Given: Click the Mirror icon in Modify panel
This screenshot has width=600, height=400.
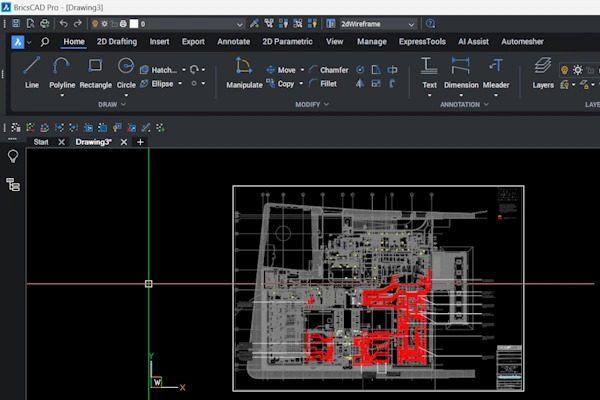Looking at the screenshot, I should [x=360, y=83].
